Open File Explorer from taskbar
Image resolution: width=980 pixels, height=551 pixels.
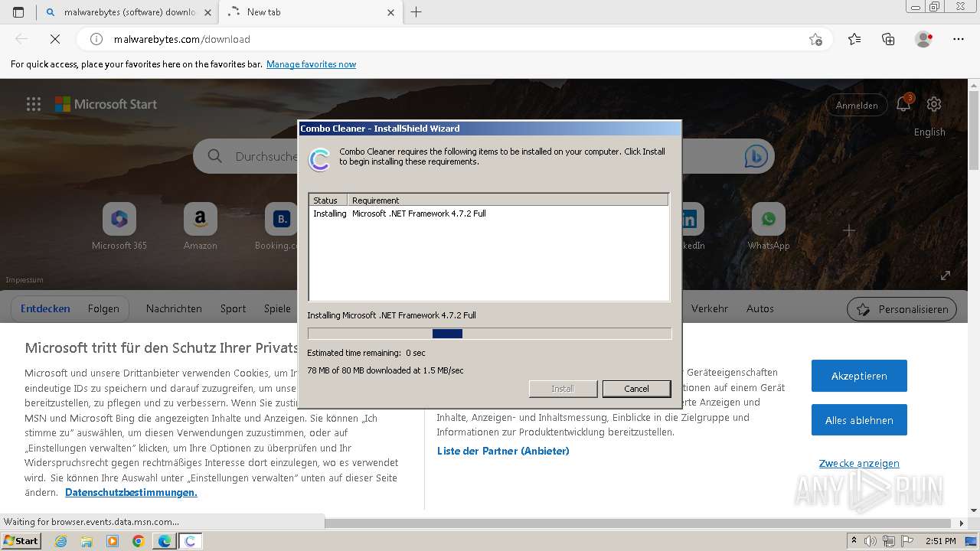(x=87, y=541)
